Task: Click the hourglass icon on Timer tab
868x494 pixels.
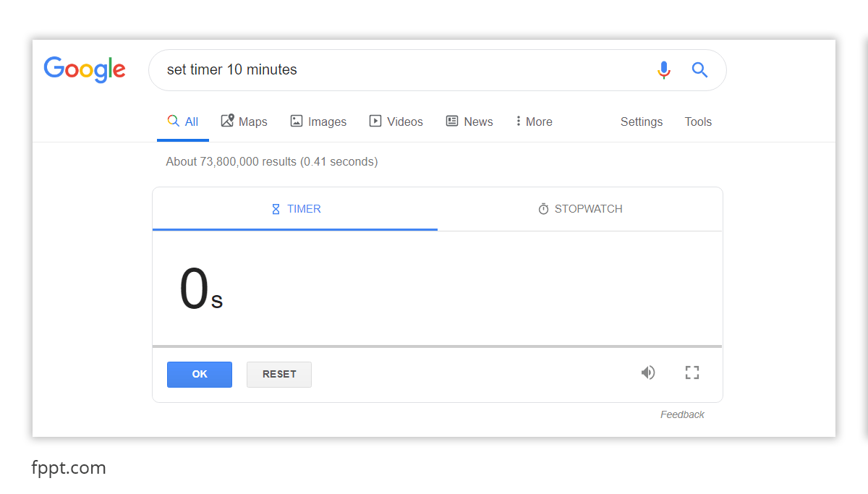Action: [276, 209]
